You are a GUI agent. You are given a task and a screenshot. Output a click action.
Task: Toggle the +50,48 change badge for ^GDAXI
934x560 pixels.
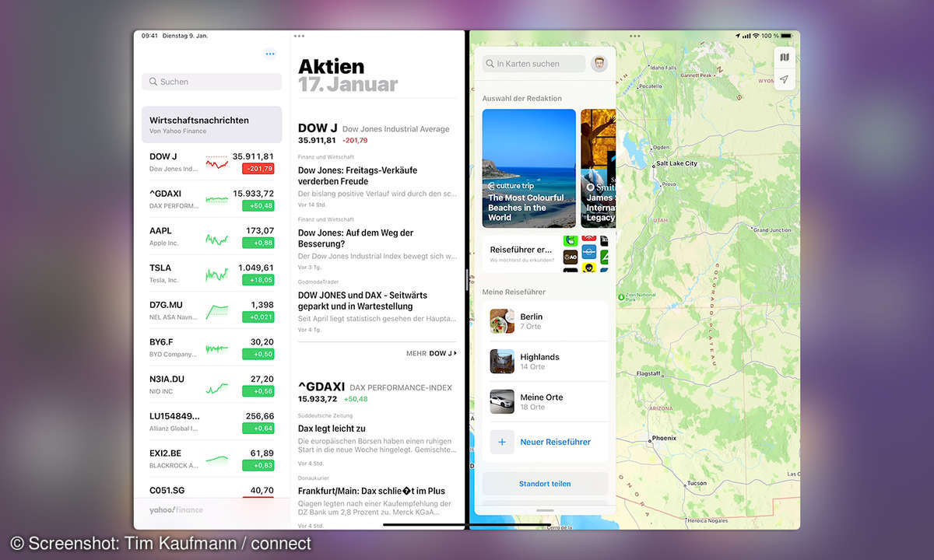coord(258,206)
